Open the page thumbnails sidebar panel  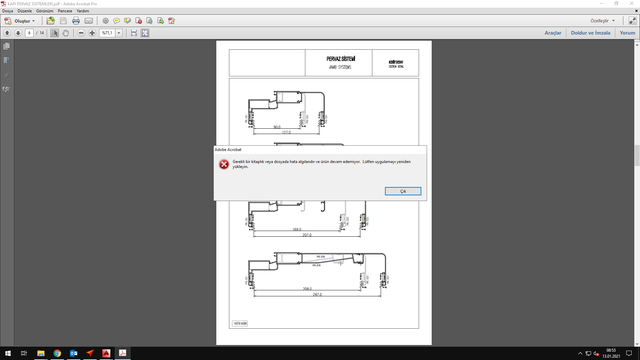[x=7, y=47]
